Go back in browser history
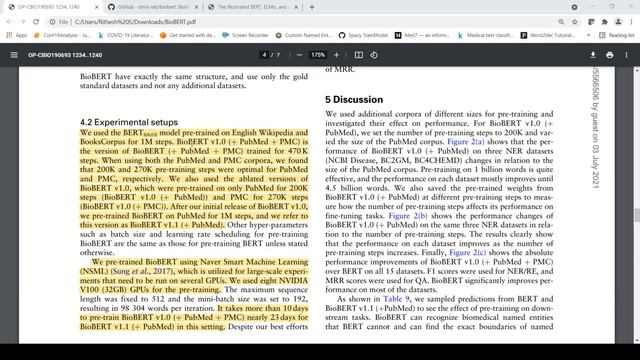 pos(9,22)
